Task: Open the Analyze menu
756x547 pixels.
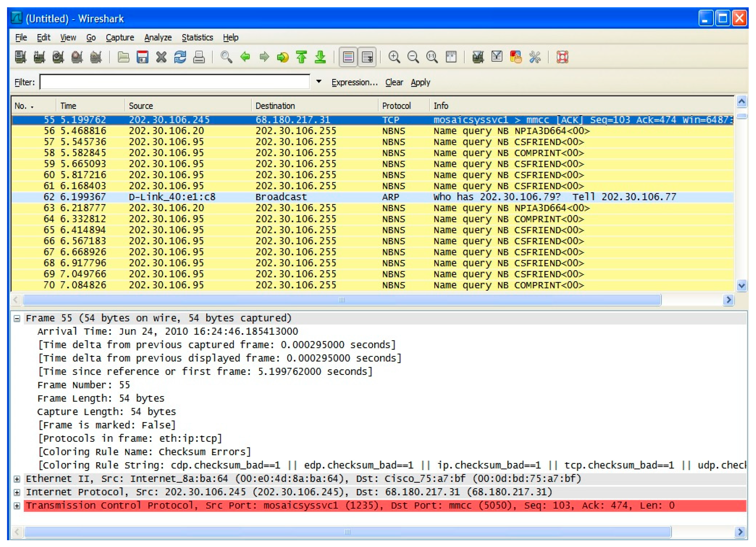Action: coord(158,38)
